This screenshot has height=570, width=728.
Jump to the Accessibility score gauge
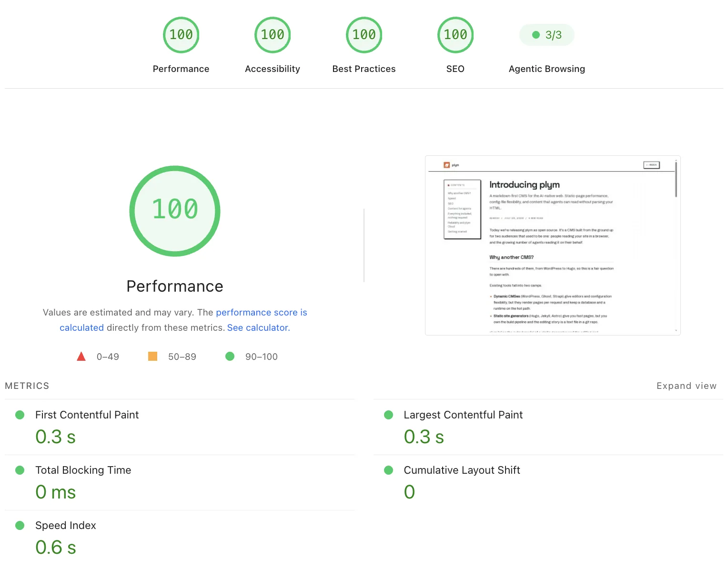tap(273, 35)
